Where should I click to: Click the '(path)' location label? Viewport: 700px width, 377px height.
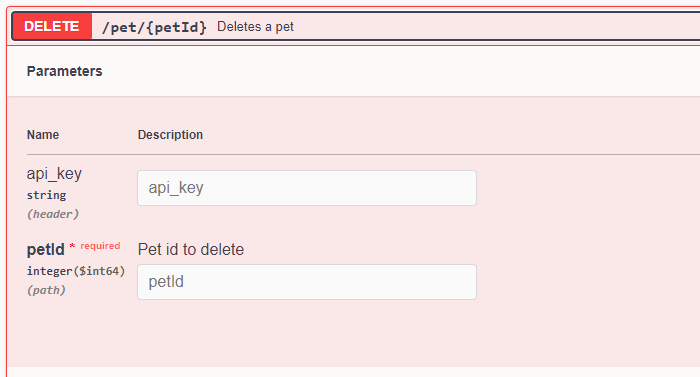[x=46, y=290]
